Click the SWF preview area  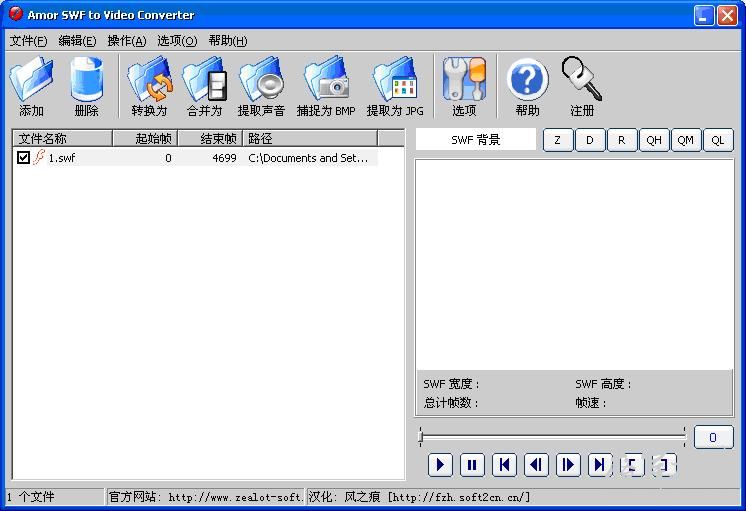[574, 265]
